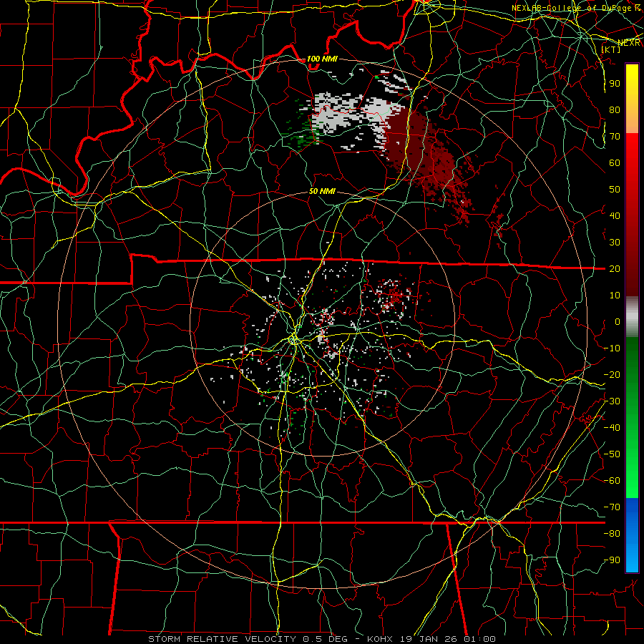Click the -90 value on the velocity scale
Viewport: 644px width, 644px height.
[x=612, y=560]
